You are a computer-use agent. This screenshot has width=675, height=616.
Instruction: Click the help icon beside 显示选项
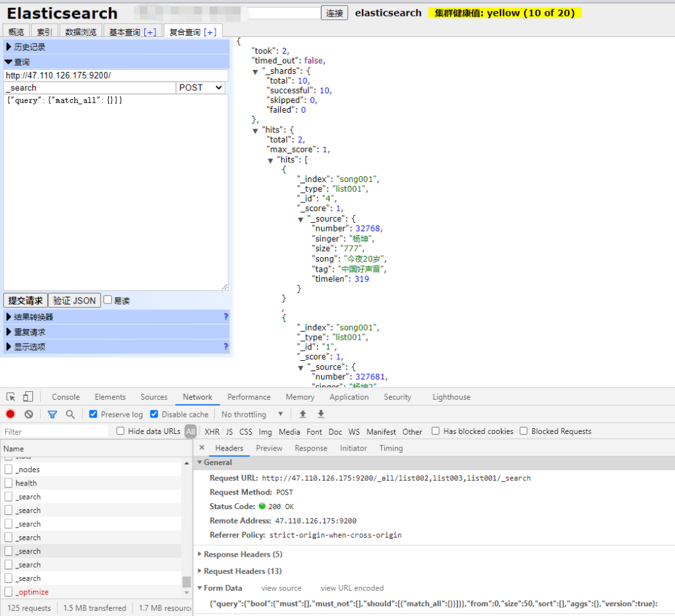click(227, 346)
